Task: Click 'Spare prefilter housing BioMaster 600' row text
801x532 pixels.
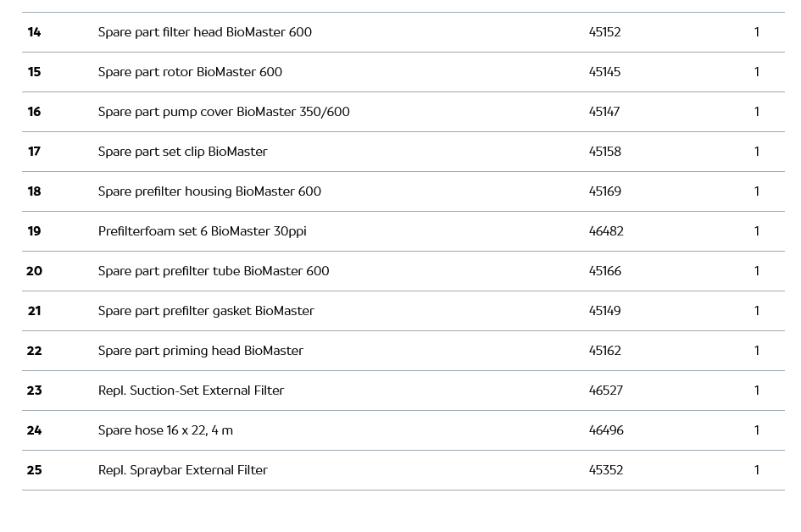Action: 209,191
